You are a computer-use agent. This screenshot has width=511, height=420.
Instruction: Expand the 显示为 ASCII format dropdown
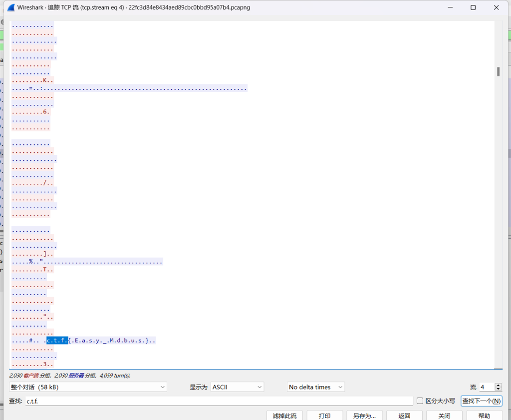click(237, 387)
